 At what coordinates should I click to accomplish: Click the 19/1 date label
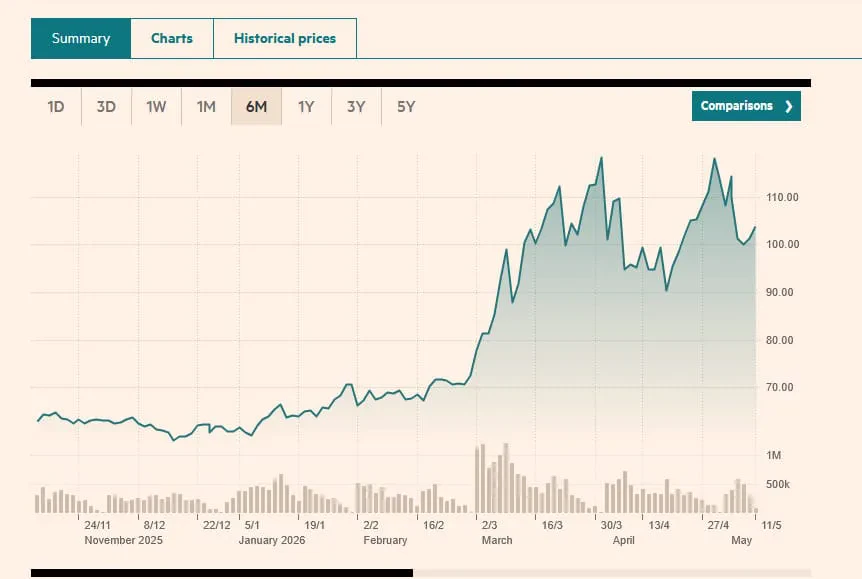(314, 525)
